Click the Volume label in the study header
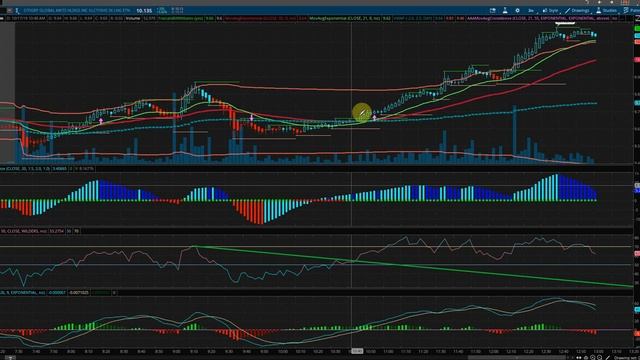640x360 pixels. click(133, 18)
